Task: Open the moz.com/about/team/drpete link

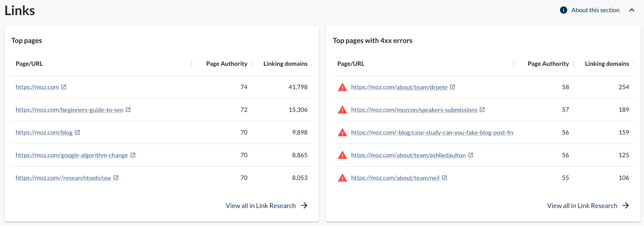Action: (x=399, y=87)
